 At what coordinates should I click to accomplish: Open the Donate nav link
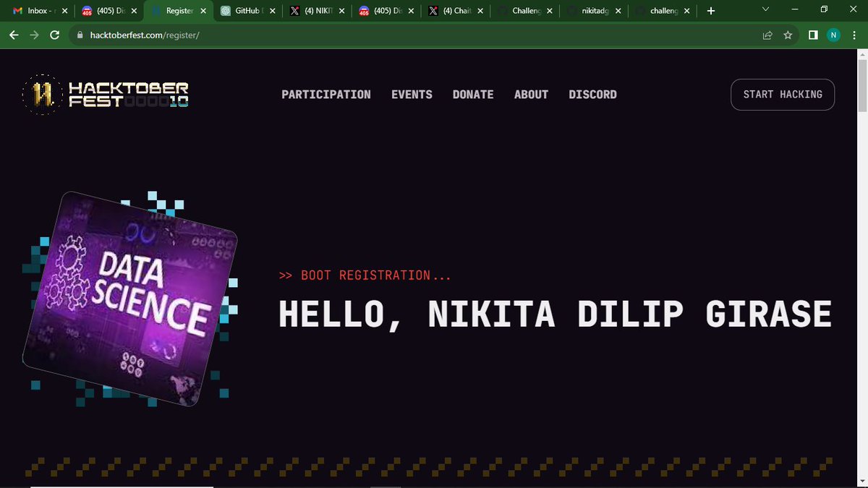473,95
